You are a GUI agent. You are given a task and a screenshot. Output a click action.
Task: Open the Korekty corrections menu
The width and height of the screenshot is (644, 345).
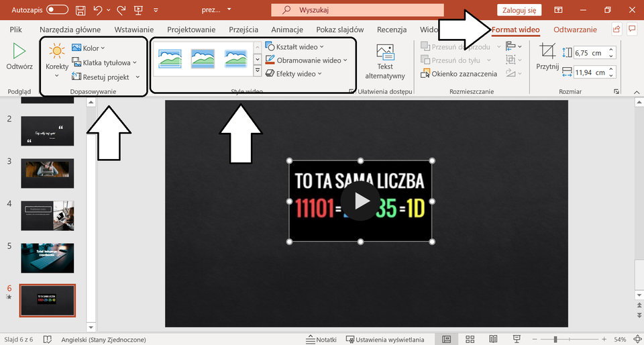57,61
